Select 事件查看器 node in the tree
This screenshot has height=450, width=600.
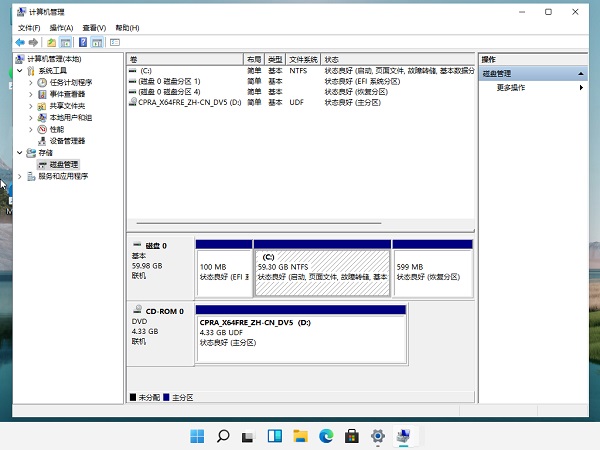click(67, 94)
